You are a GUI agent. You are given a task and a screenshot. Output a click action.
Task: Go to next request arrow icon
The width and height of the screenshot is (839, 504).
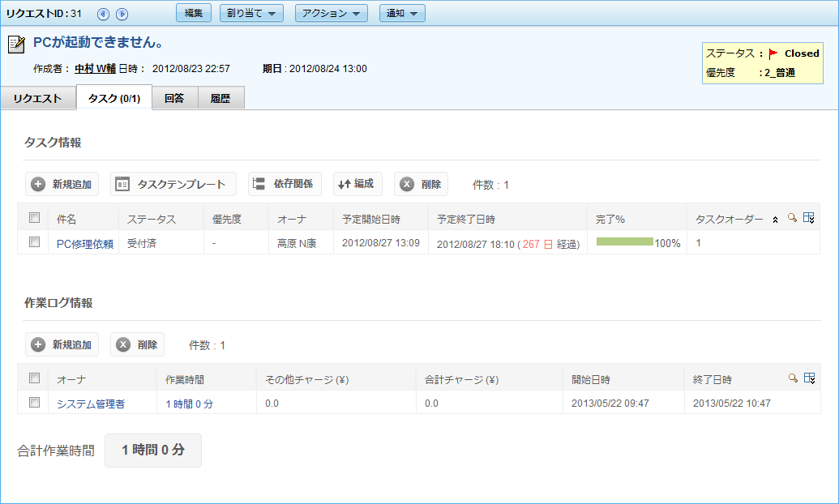[122, 14]
